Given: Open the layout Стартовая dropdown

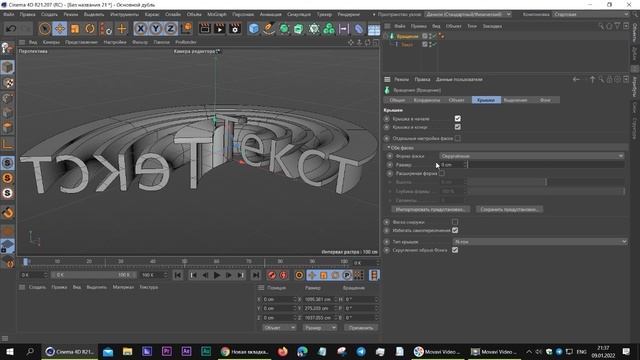Looking at the screenshot, I should [x=591, y=14].
